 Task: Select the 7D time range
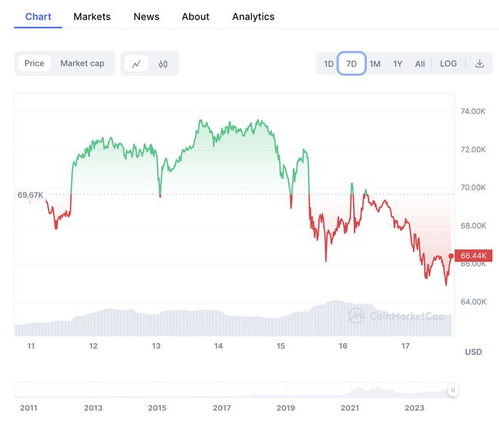[x=351, y=63]
